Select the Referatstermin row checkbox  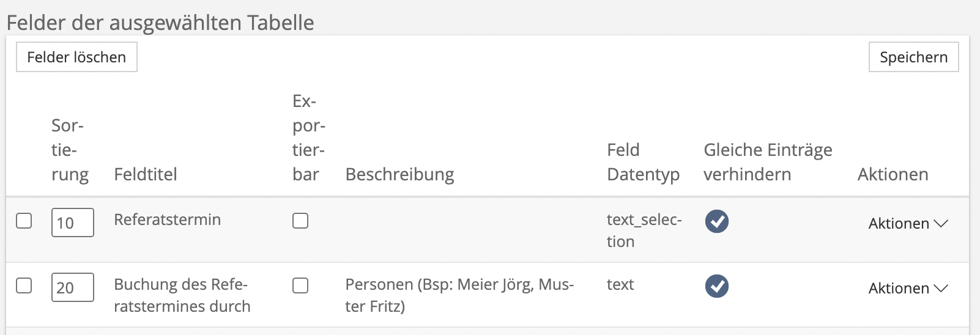24,221
